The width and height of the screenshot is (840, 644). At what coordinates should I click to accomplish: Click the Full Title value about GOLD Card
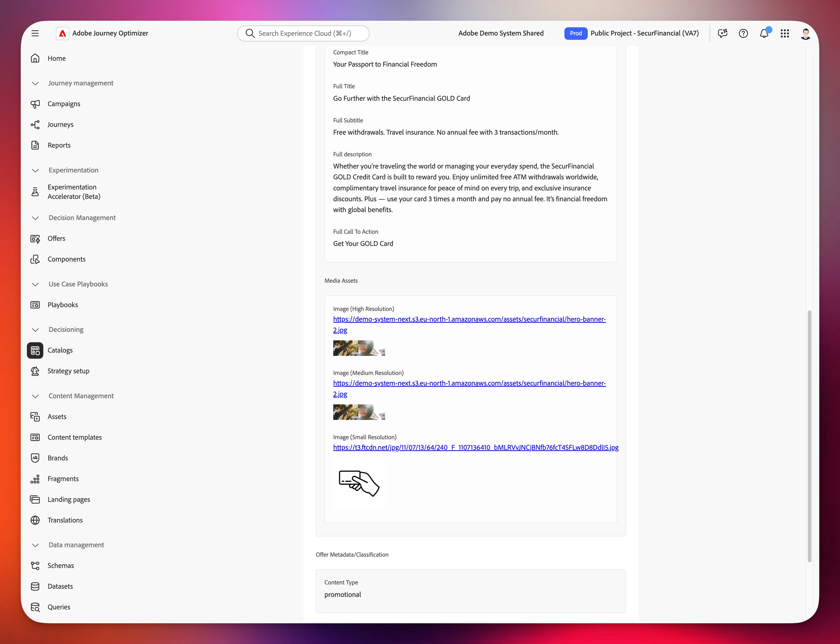coord(401,99)
